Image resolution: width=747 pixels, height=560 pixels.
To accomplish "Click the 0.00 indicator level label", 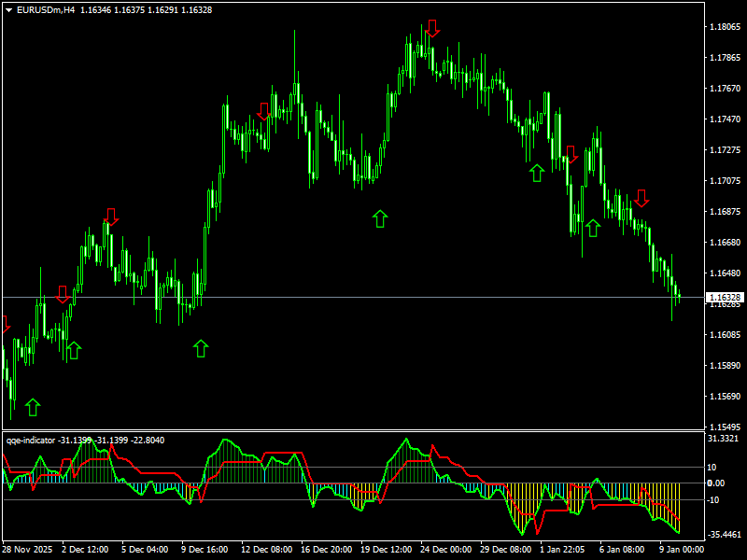I will [715, 483].
